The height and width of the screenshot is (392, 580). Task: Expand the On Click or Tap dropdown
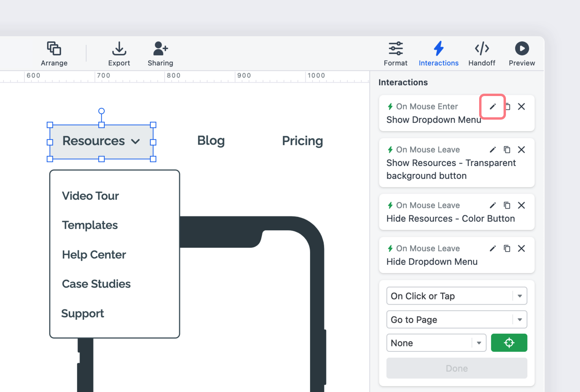click(457, 296)
